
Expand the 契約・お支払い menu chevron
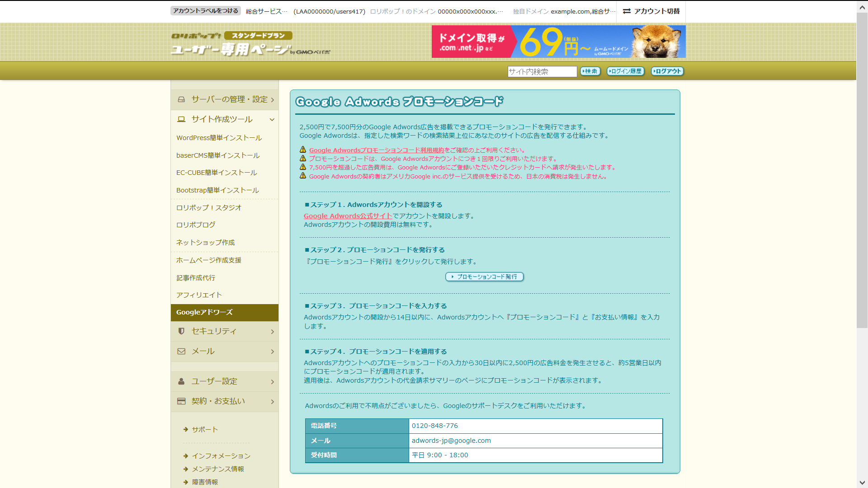(272, 402)
